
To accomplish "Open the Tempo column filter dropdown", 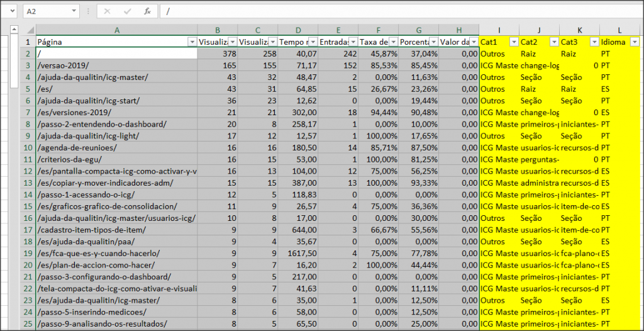I will tap(313, 42).
